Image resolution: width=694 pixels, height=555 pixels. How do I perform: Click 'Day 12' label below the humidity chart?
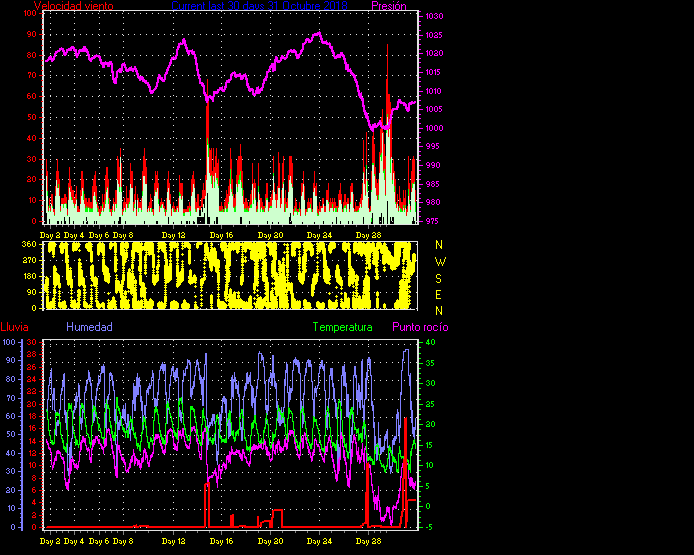point(174,541)
